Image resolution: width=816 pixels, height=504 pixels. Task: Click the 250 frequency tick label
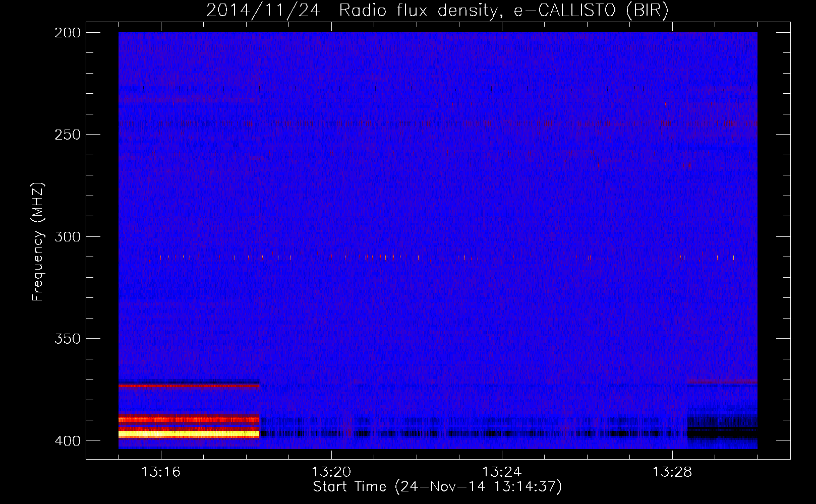coord(68,135)
